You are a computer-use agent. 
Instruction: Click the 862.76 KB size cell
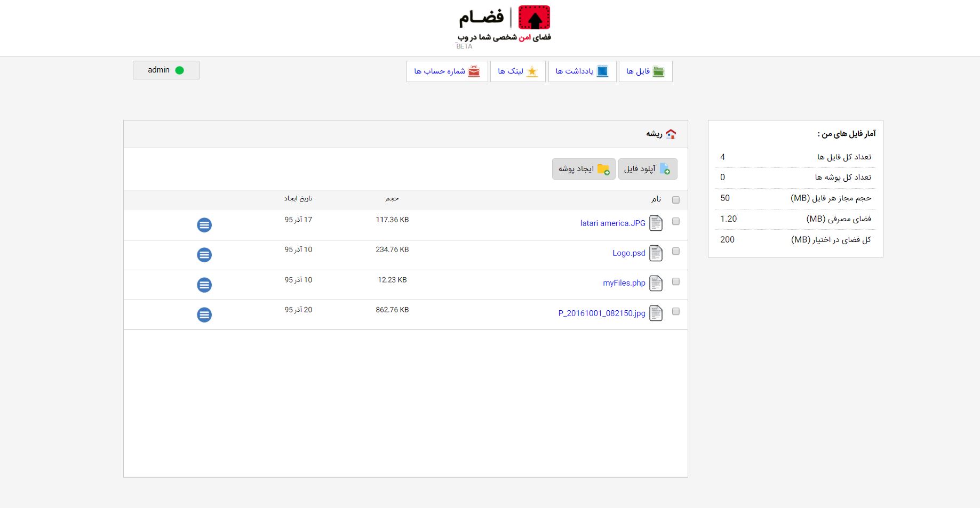pyautogui.click(x=392, y=310)
